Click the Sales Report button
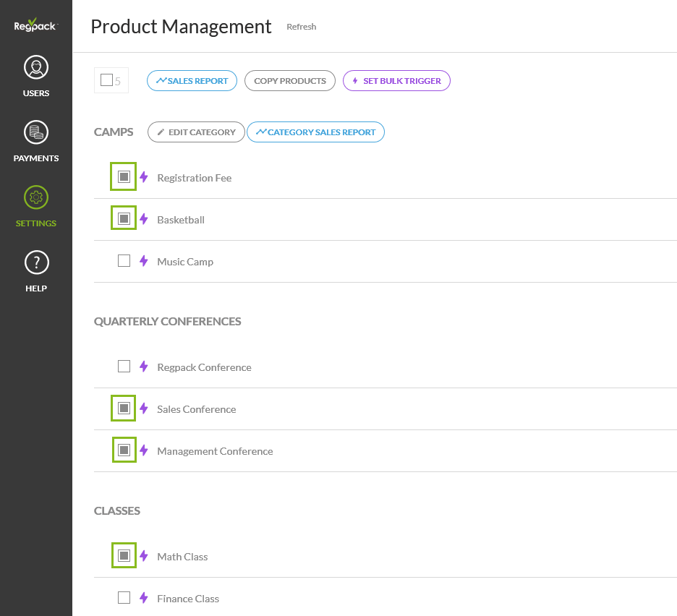677x616 pixels. (x=192, y=81)
